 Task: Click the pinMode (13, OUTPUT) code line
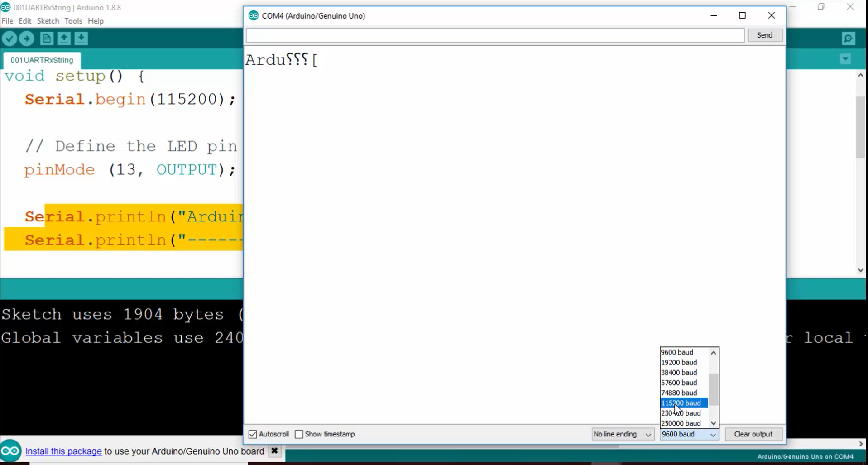coord(130,170)
